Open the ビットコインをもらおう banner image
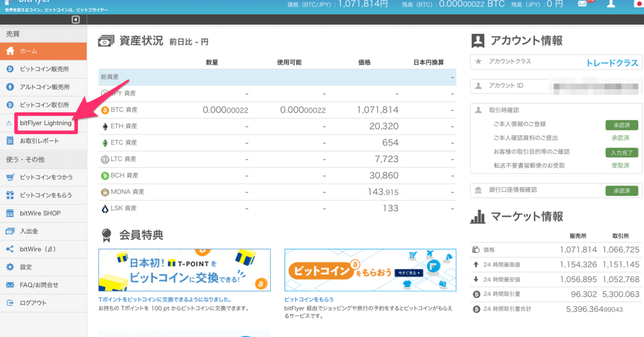644x337 pixels. (x=370, y=270)
